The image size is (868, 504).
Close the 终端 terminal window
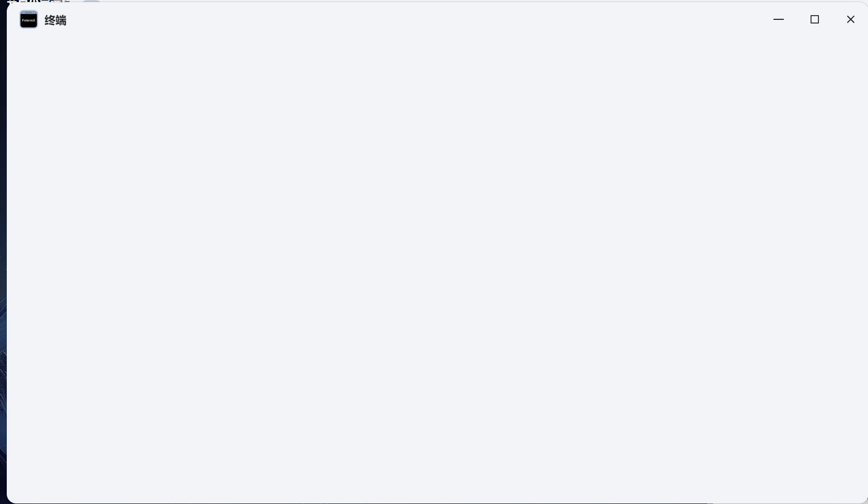[851, 19]
